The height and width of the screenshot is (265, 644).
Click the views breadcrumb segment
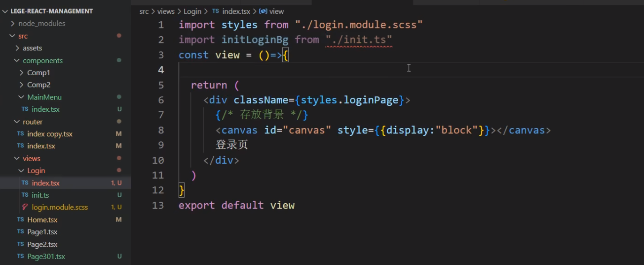click(x=166, y=11)
